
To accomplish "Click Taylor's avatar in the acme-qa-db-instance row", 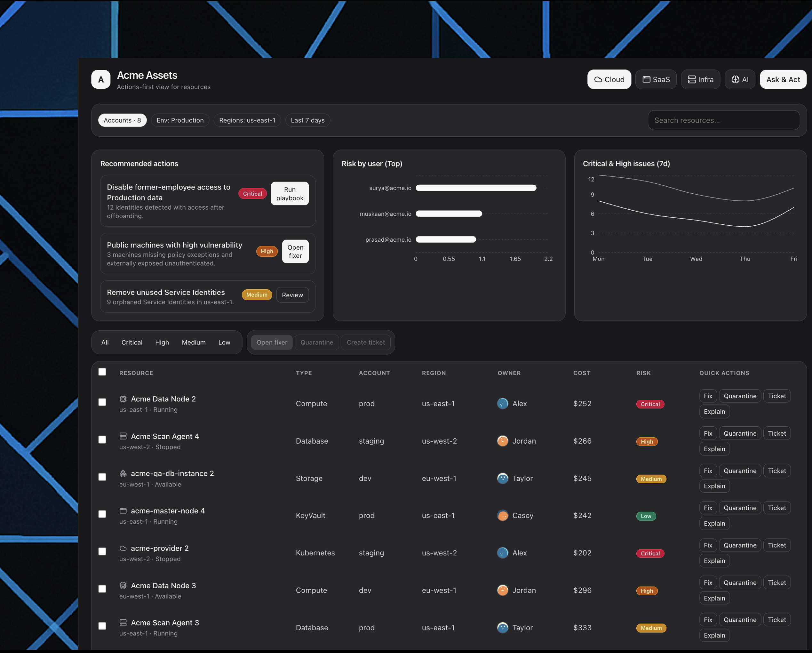I will tap(502, 478).
